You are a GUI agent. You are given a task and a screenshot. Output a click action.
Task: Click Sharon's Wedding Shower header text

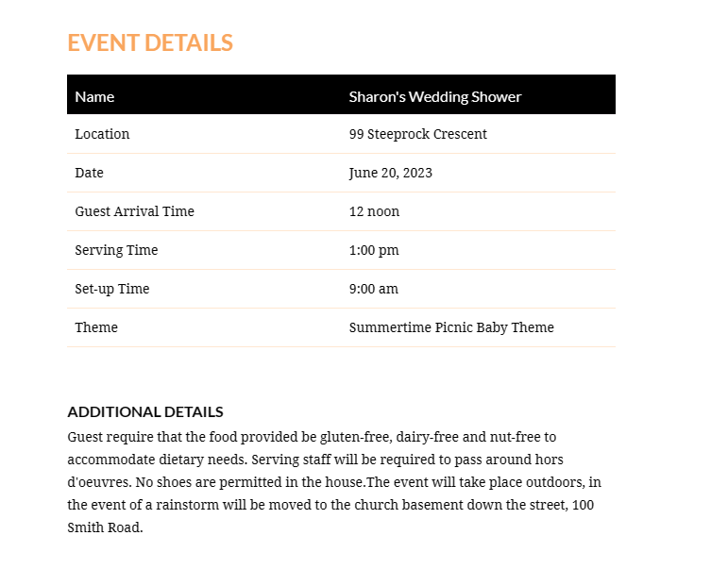point(435,96)
